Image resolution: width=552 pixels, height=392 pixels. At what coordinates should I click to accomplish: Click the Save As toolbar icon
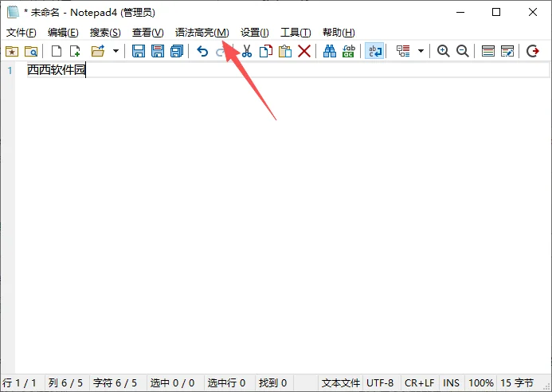pos(158,52)
